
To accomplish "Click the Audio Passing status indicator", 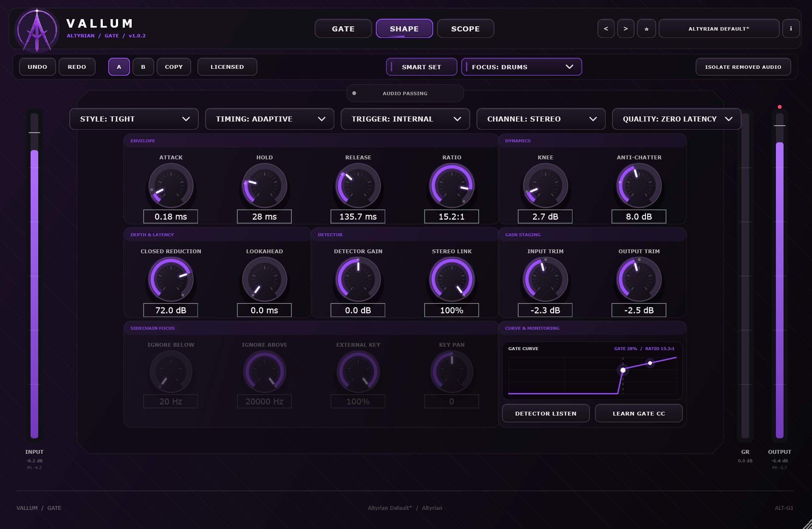I will [405, 93].
